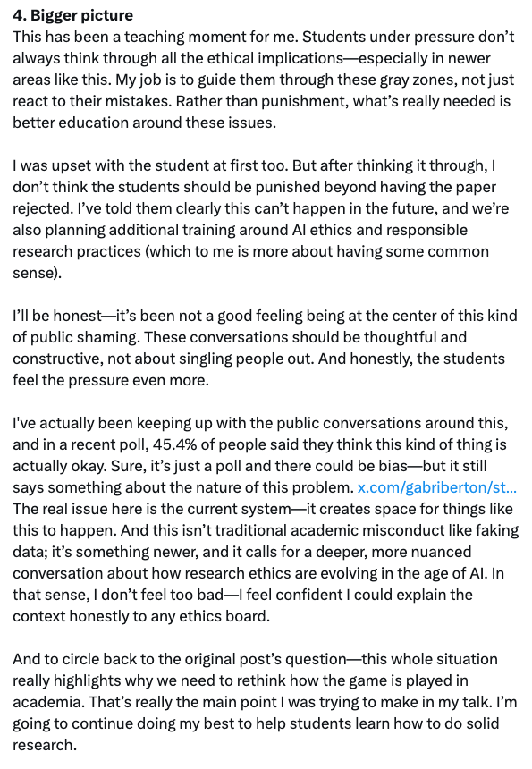The width and height of the screenshot is (532, 769).
Task: Click the paragraph starting "I was upset with the student"
Action: (261, 219)
